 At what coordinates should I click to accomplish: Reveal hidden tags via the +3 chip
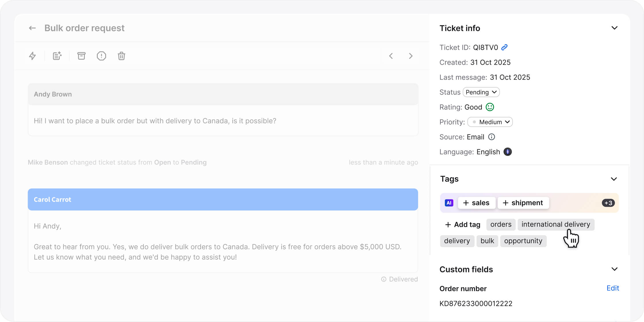point(608,203)
